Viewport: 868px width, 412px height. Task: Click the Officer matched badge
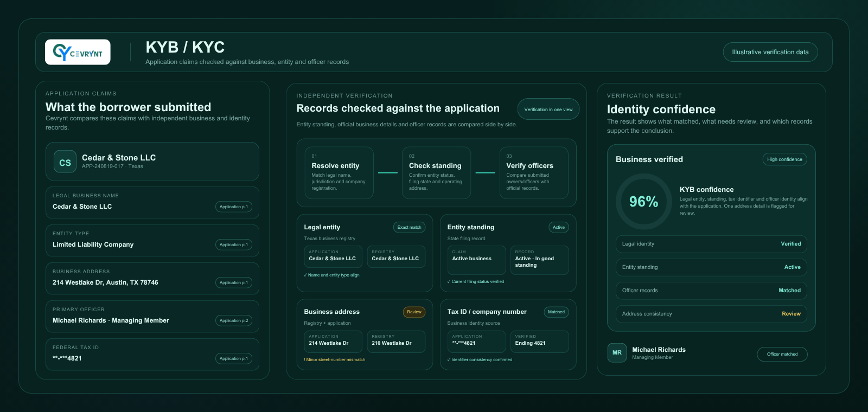[782, 354]
